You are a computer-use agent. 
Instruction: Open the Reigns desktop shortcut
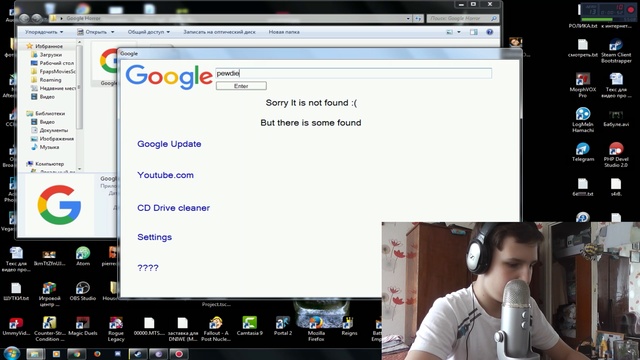[349, 327]
